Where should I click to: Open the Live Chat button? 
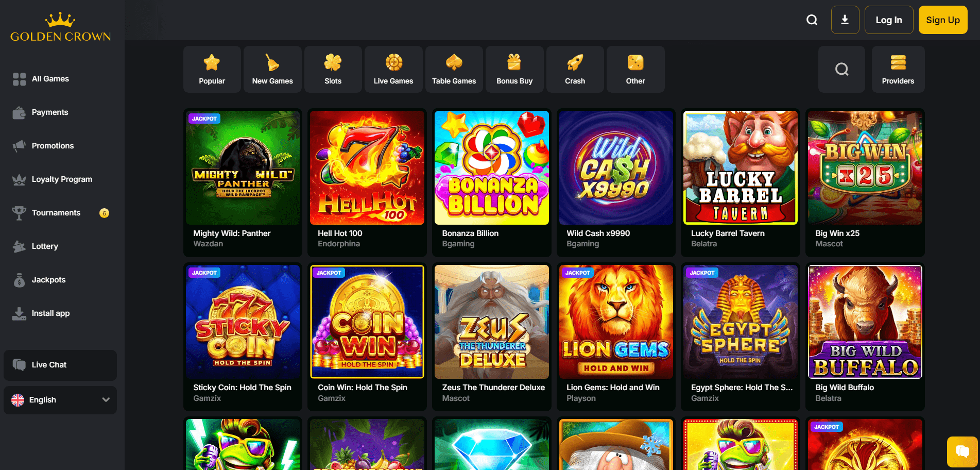pos(60,365)
